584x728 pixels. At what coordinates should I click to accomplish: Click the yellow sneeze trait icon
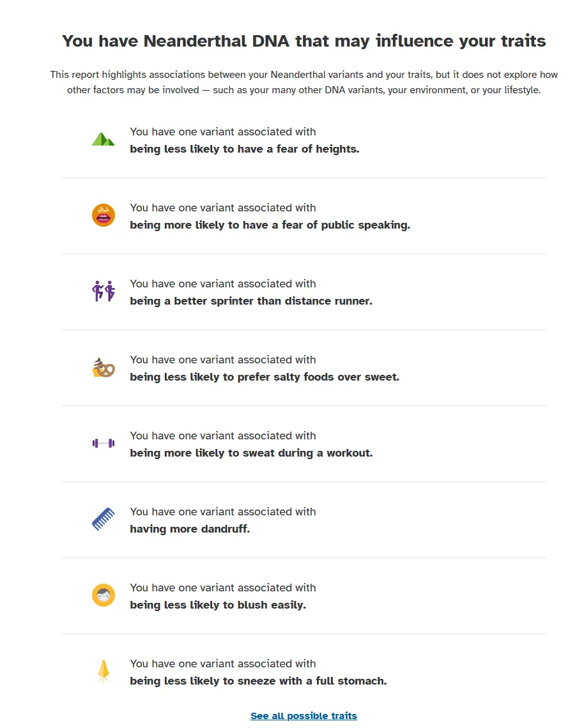(x=103, y=671)
